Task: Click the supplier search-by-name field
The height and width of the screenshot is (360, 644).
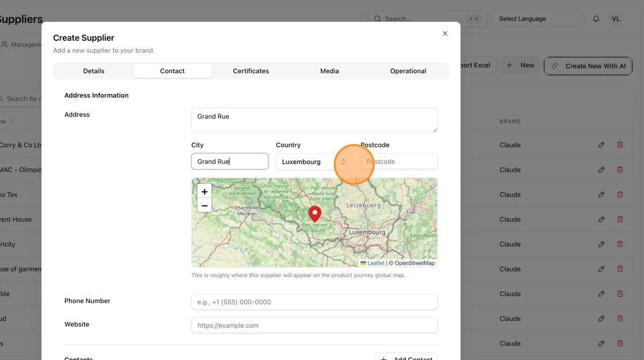Action: pyautogui.click(x=21, y=99)
